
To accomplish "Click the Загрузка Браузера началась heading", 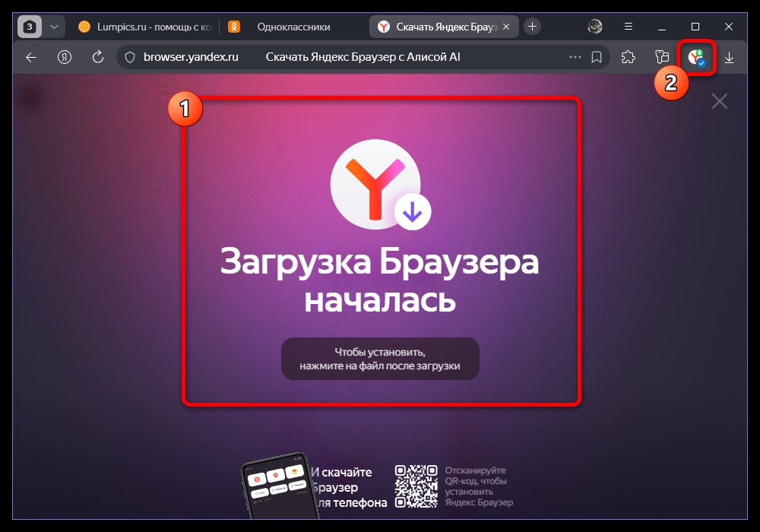I will pyautogui.click(x=379, y=280).
